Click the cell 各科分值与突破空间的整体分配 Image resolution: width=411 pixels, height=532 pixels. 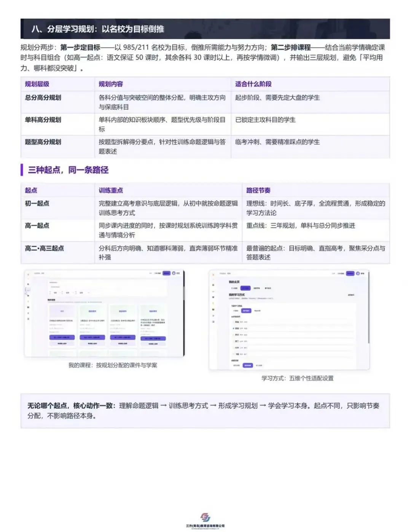click(x=162, y=102)
